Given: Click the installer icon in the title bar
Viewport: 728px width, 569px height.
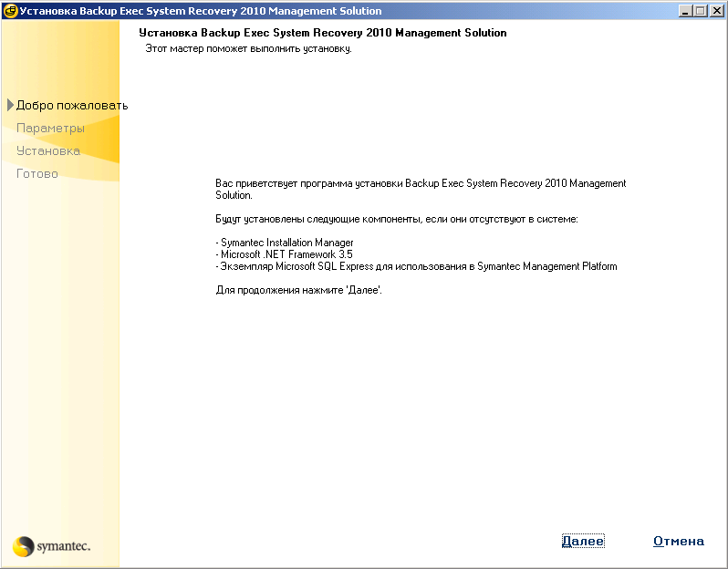Looking at the screenshot, I should point(10,11).
